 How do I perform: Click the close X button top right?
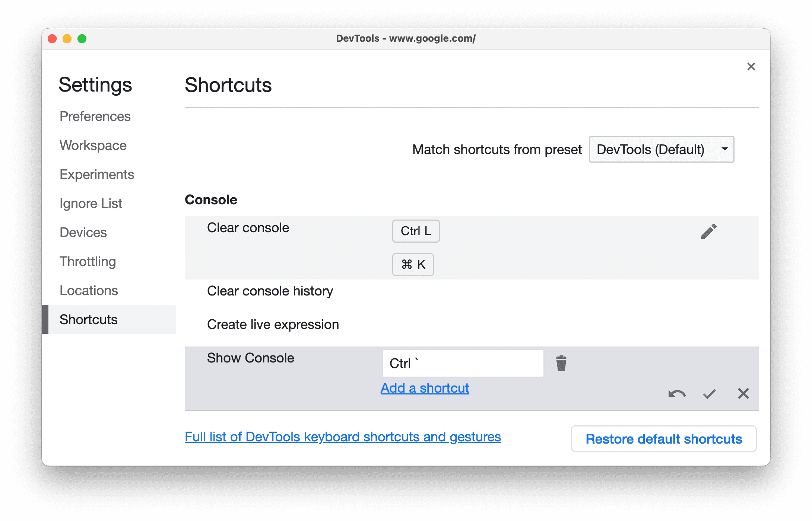(x=751, y=67)
